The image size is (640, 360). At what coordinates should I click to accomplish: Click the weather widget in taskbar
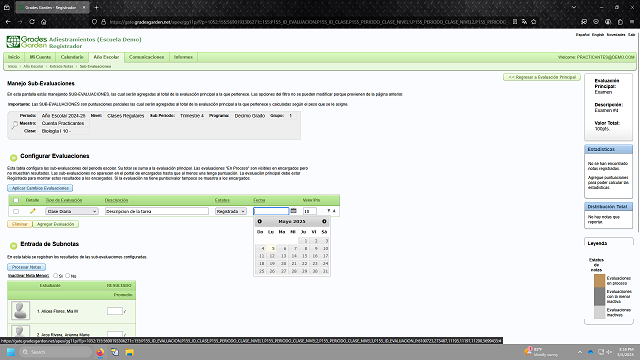[541, 352]
